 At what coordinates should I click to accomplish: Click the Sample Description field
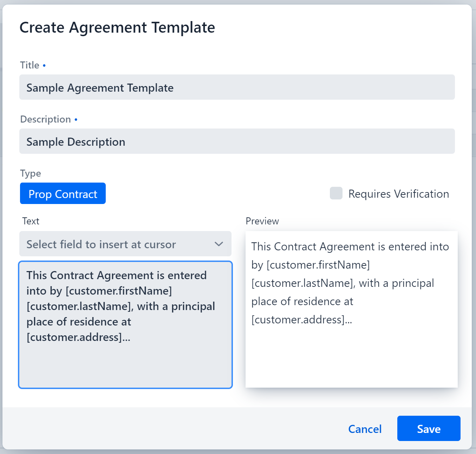(237, 141)
